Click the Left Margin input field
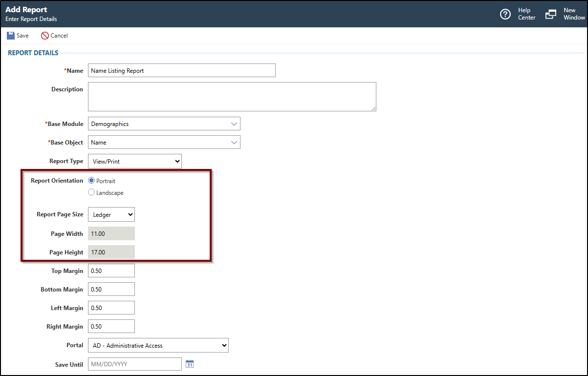This screenshot has height=376, width=588. click(x=111, y=308)
